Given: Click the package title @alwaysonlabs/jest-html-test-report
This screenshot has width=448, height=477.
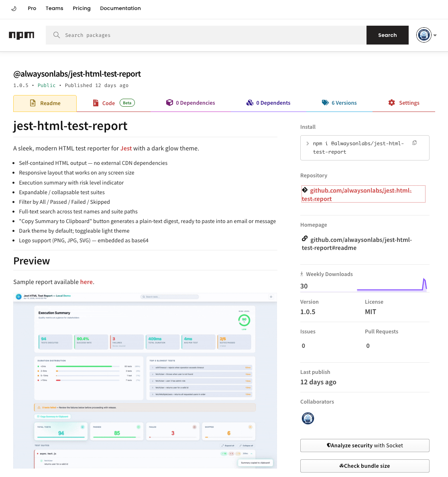Looking at the screenshot, I should coord(77,74).
